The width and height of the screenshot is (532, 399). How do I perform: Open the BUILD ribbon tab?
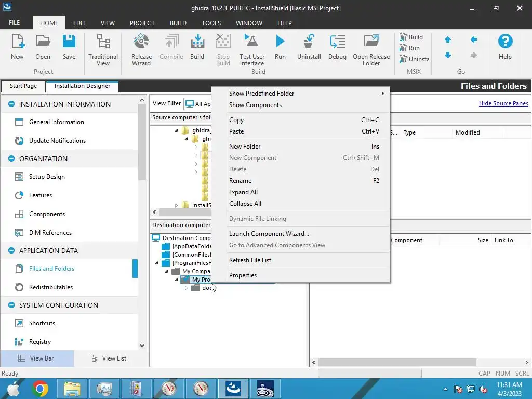[178, 23]
